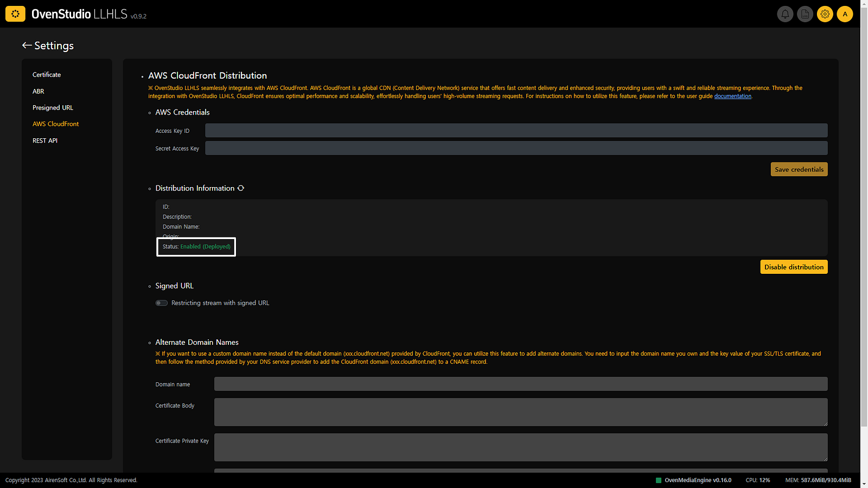Open the notifications bell icon

coord(785,14)
